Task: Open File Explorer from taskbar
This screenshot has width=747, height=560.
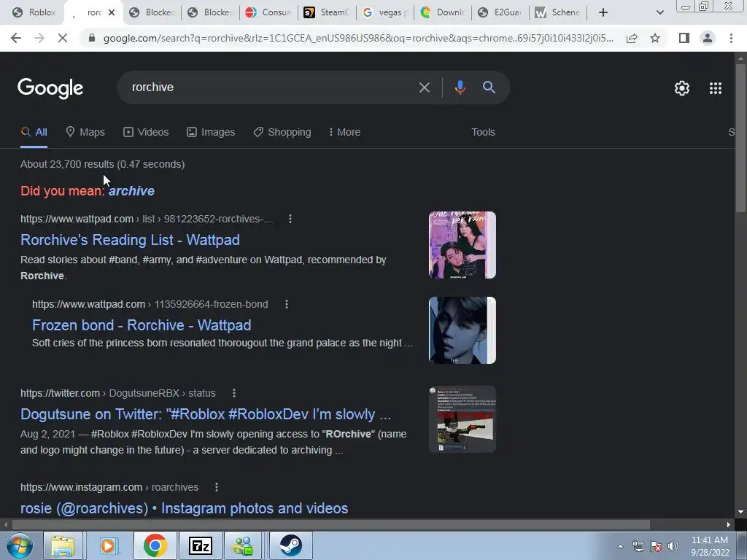Action: (x=63, y=545)
